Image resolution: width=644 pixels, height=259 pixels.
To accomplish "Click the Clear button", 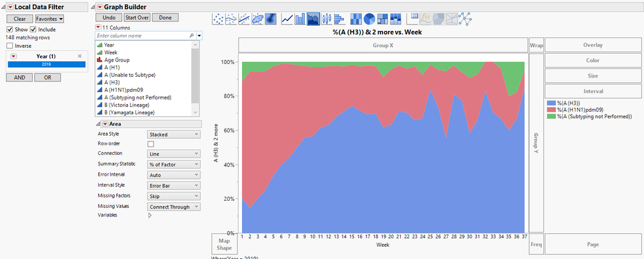I will (x=20, y=19).
